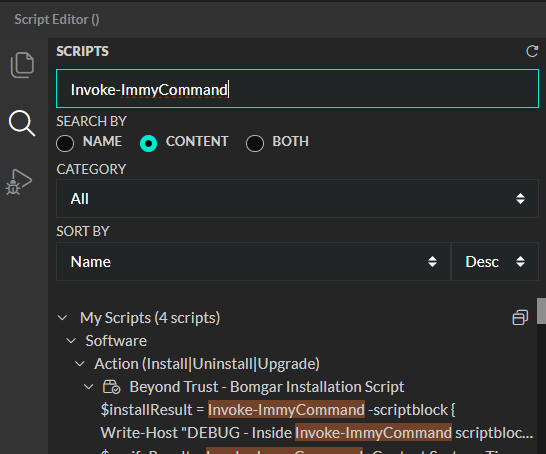Open the $installResult match line
The height and width of the screenshot is (454, 546).
[x=278, y=409]
